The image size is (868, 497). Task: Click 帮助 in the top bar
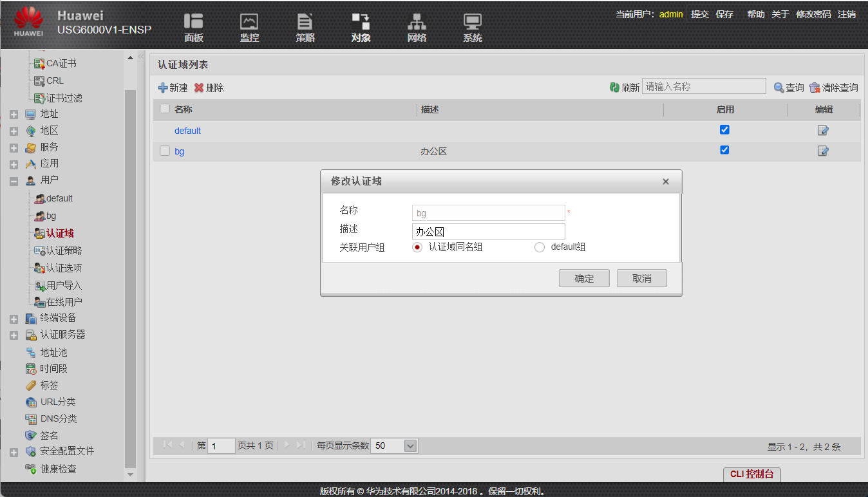pos(756,14)
